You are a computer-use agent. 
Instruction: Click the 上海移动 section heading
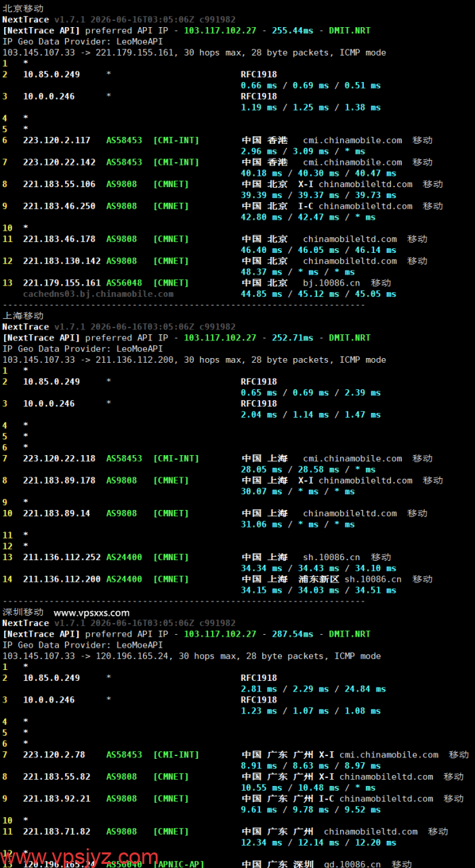pyautogui.click(x=23, y=316)
